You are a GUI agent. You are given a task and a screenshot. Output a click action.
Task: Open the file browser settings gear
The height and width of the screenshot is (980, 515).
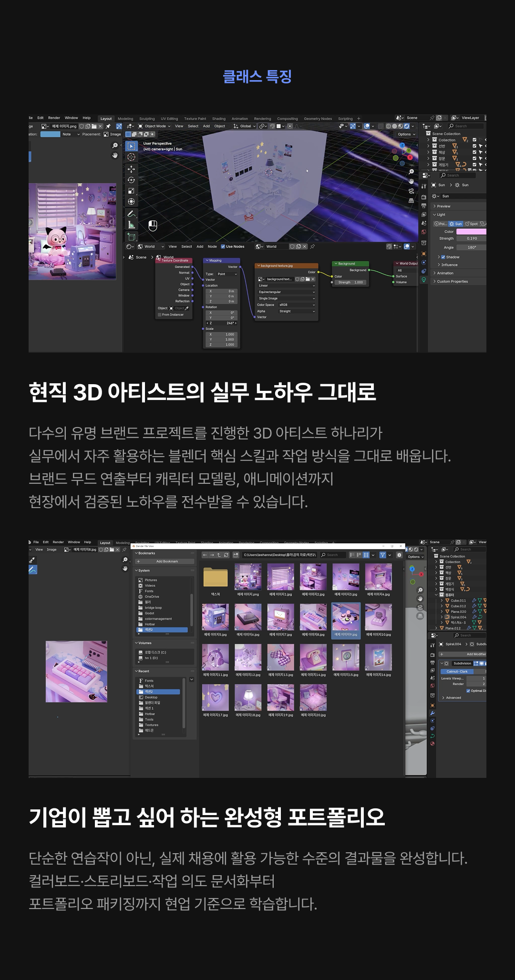pos(399,555)
